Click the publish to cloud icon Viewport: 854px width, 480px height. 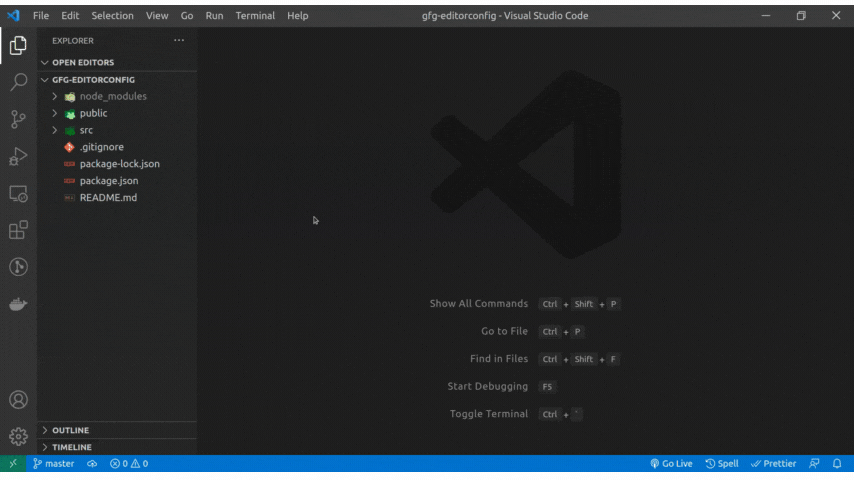click(x=92, y=464)
